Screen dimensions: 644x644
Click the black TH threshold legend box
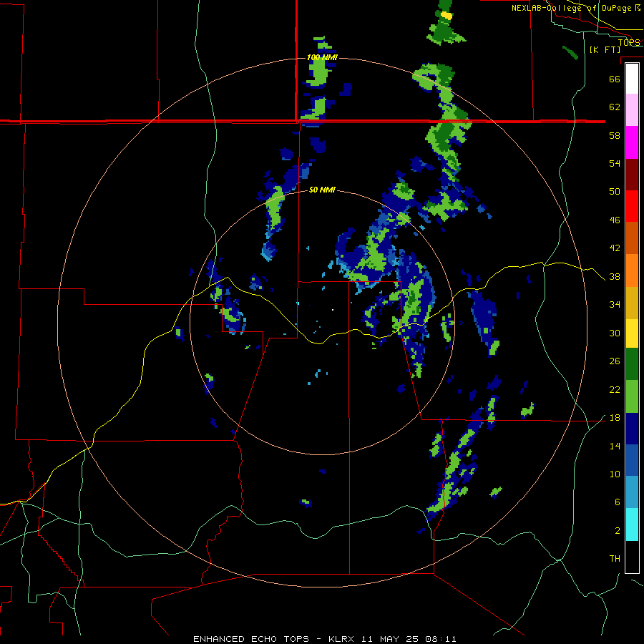tap(632, 557)
